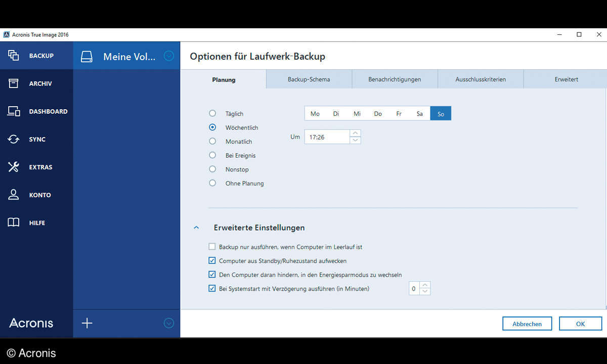The width and height of the screenshot is (607, 364).
Task: Decrease the backup time with down arrow
Action: [x=355, y=140]
